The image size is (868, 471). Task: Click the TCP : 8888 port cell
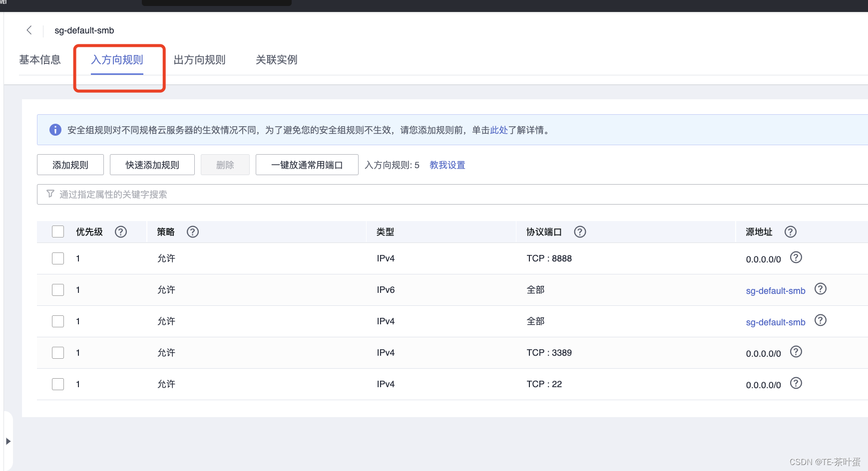[549, 258]
